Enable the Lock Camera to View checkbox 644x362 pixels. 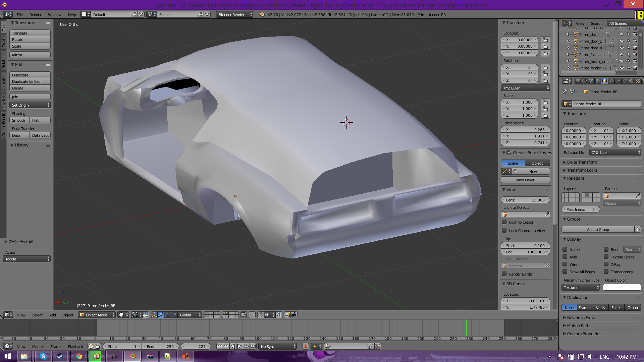click(x=504, y=230)
